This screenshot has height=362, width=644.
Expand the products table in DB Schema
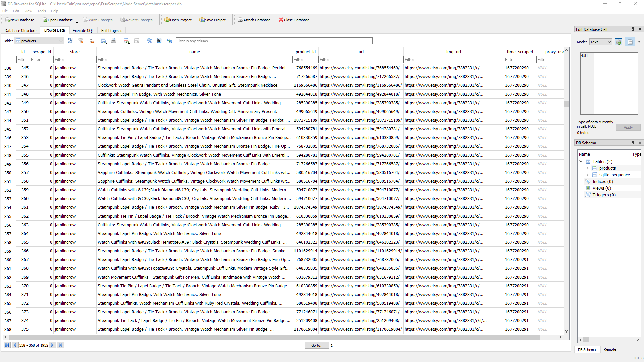click(x=588, y=168)
